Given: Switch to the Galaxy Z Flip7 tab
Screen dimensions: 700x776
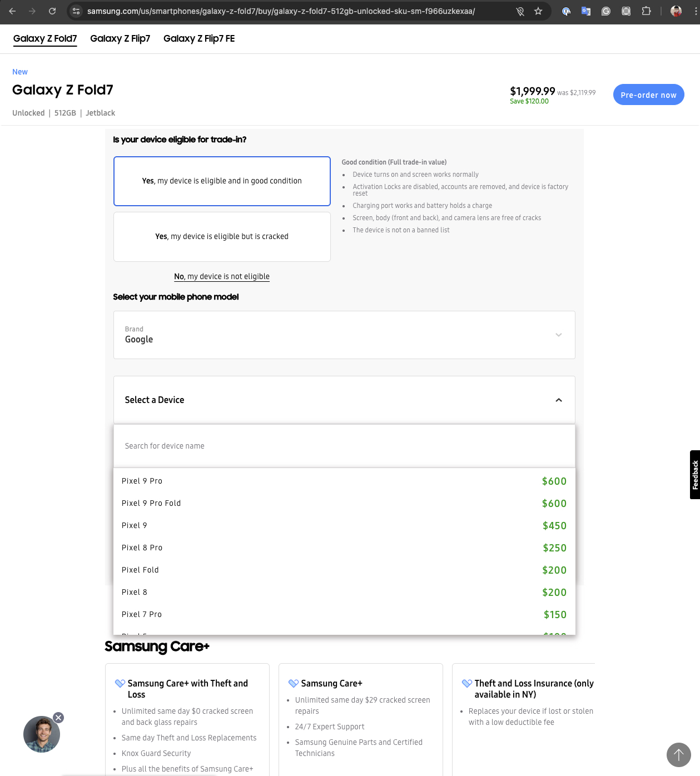Looking at the screenshot, I should (120, 38).
